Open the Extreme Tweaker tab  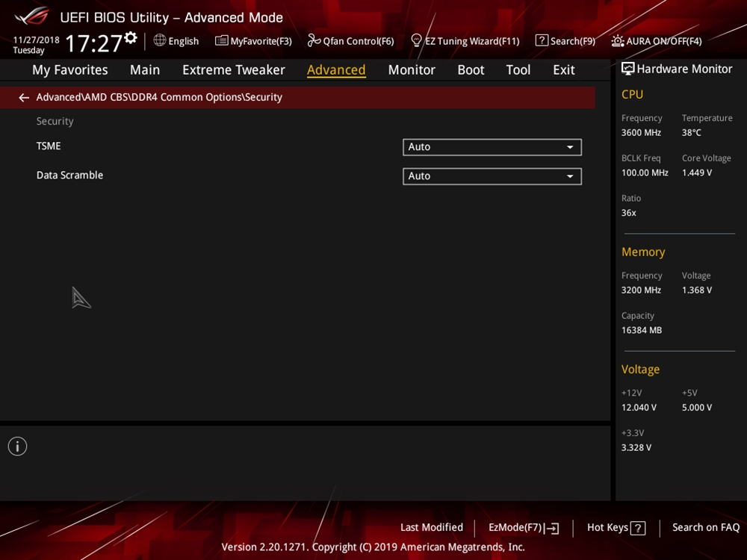[233, 70]
